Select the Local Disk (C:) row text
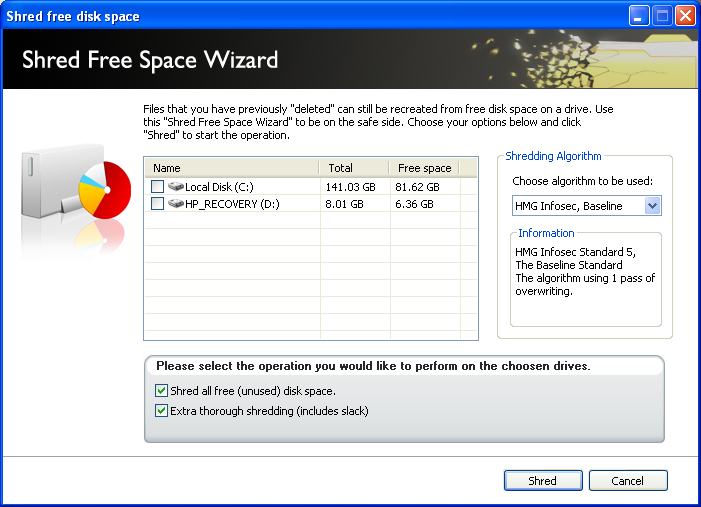Image resolution: width=701 pixels, height=507 pixels. click(x=219, y=187)
